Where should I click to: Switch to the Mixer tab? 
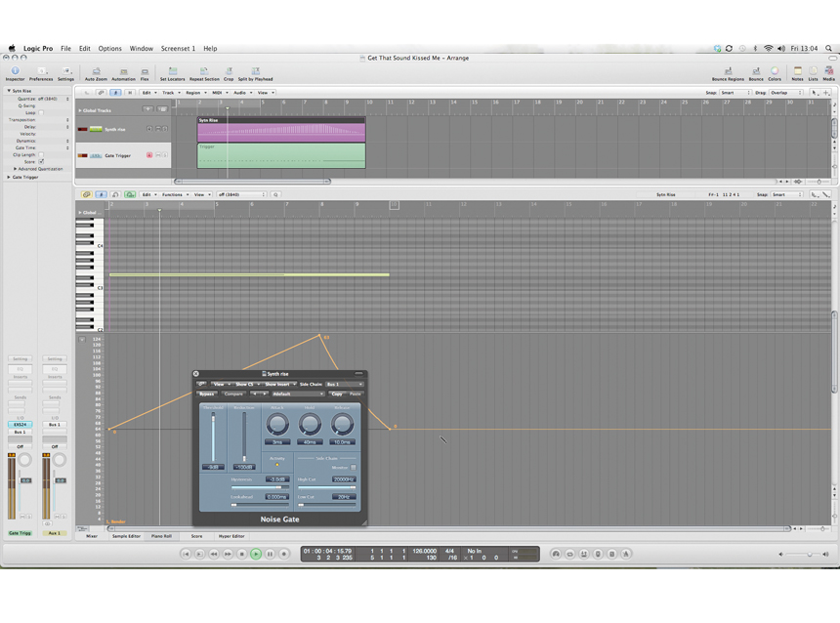[92, 536]
